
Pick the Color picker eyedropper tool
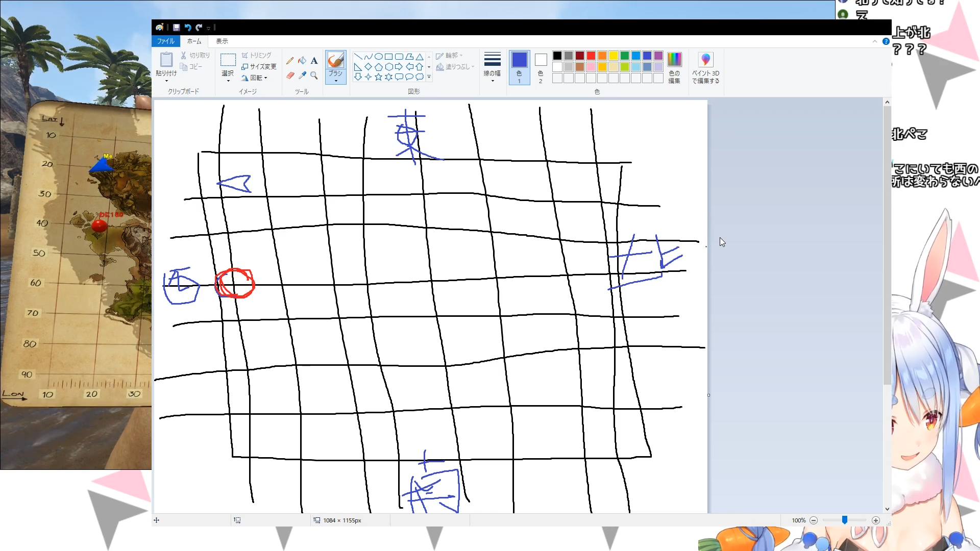pos(302,76)
